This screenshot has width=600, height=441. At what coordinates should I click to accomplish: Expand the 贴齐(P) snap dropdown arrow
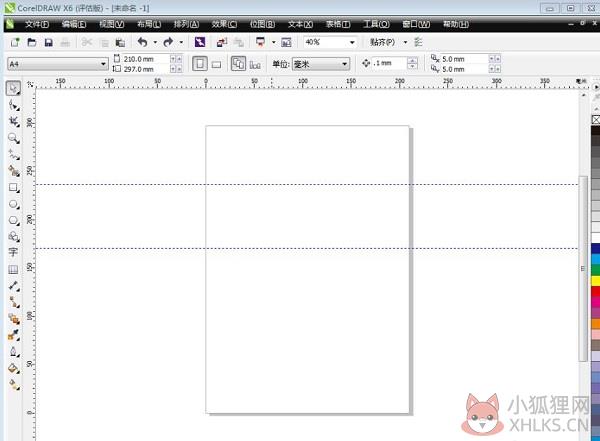click(405, 42)
